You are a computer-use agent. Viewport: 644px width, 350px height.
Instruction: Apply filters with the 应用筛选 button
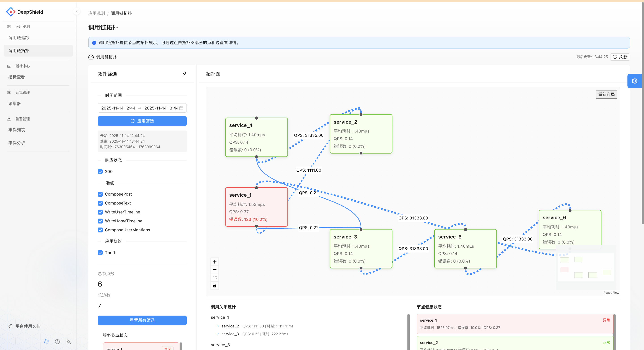142,121
